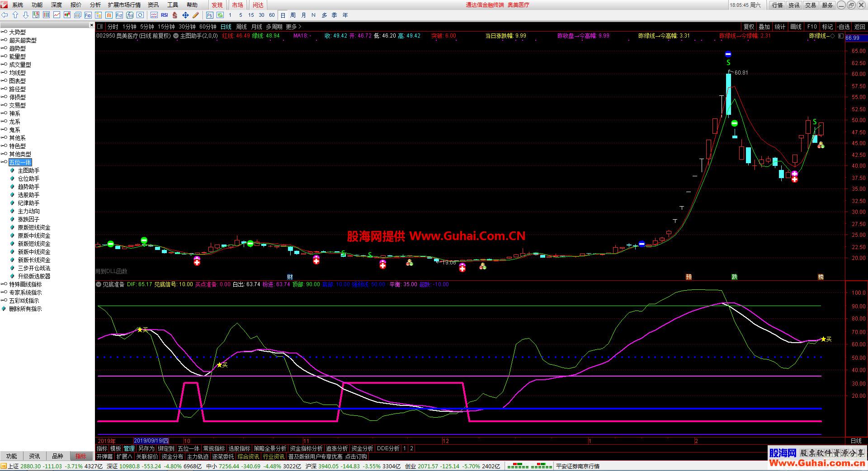Click the back arrow toolbar icon

pyautogui.click(x=5, y=15)
